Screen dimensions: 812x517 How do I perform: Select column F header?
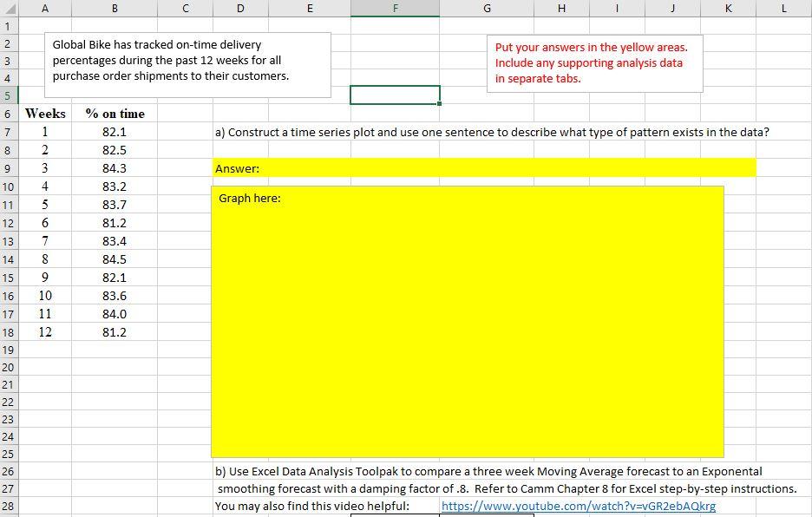click(x=395, y=8)
